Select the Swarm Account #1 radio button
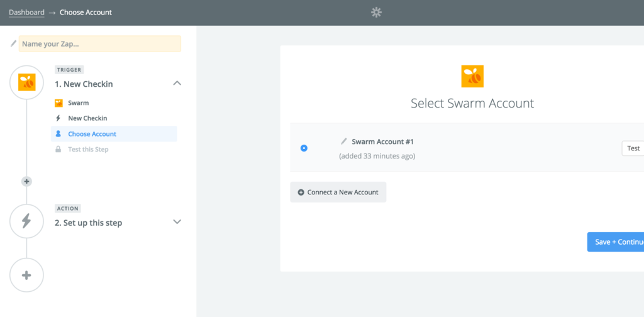This screenshot has width=644, height=317. pos(304,148)
